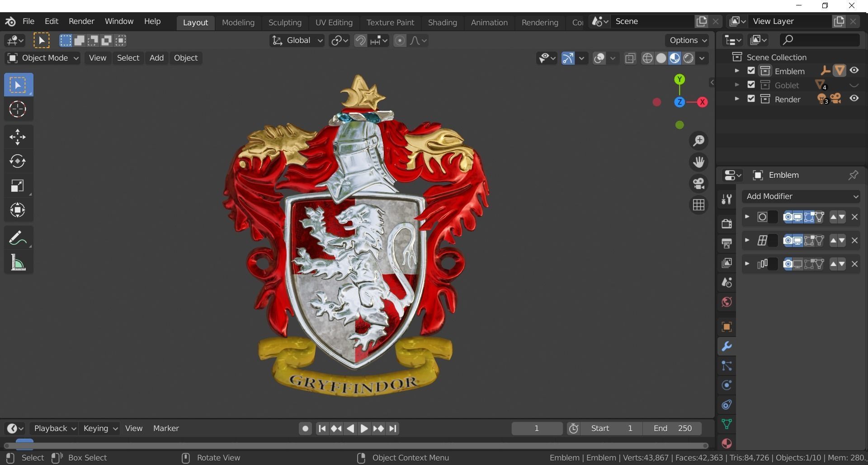The width and height of the screenshot is (868, 465).
Task: Select the Scale tool
Action: pyautogui.click(x=18, y=185)
